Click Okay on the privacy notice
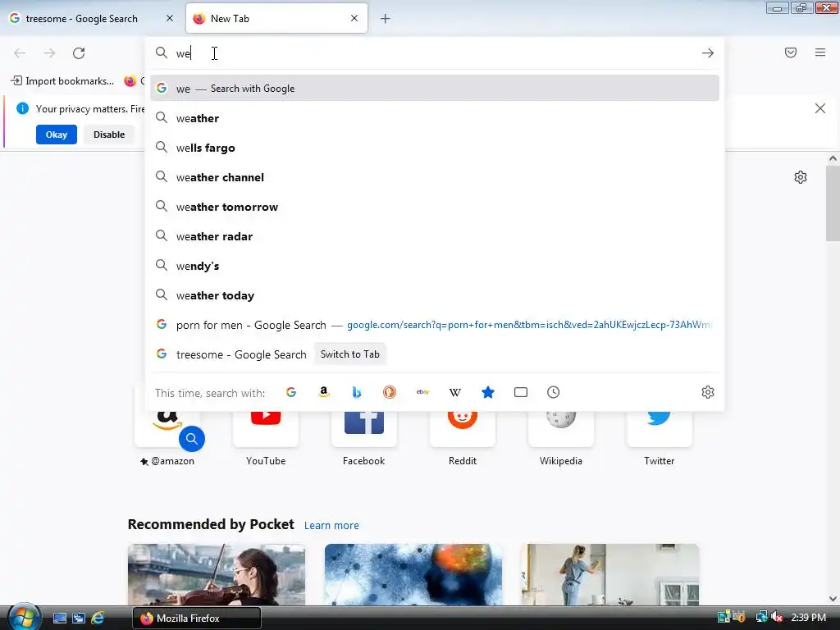 coord(57,135)
